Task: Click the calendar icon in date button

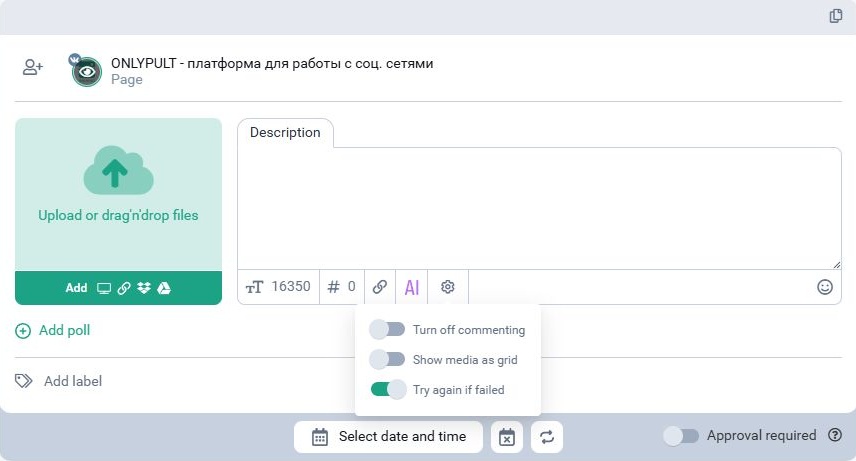Action: click(x=320, y=437)
